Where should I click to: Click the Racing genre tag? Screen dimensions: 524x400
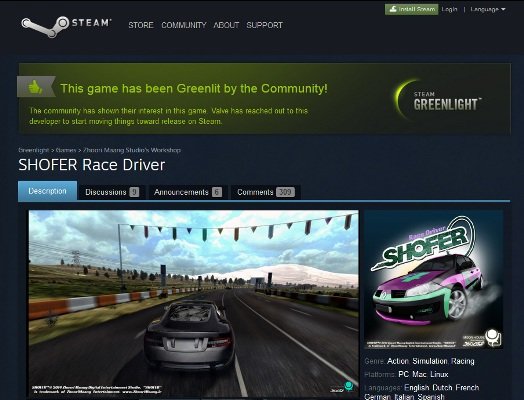pos(463,361)
